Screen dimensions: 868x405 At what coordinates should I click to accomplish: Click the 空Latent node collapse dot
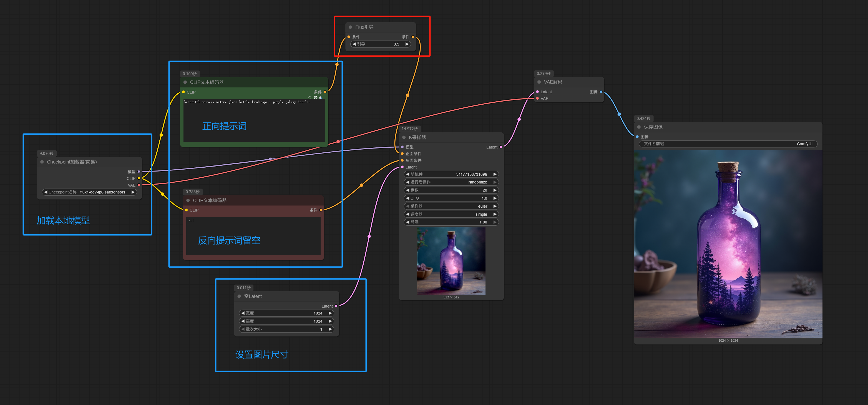pos(239,296)
